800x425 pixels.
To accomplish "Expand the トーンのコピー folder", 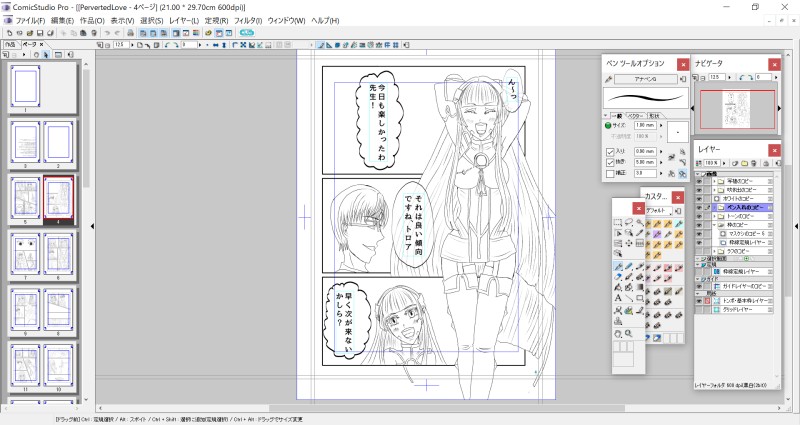I will point(714,216).
